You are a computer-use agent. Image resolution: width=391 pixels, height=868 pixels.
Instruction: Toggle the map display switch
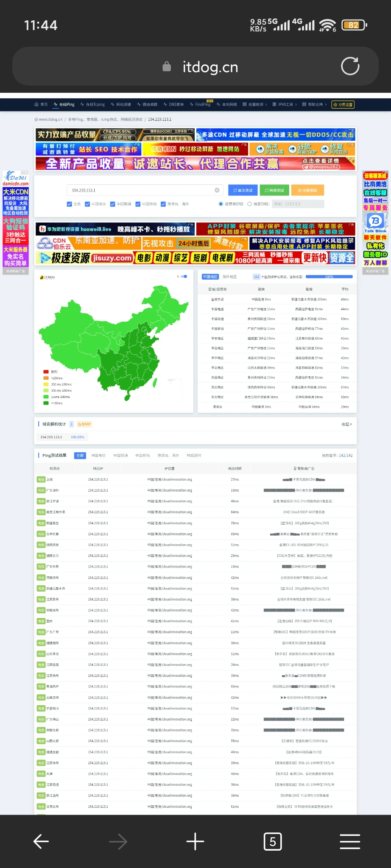(x=184, y=276)
